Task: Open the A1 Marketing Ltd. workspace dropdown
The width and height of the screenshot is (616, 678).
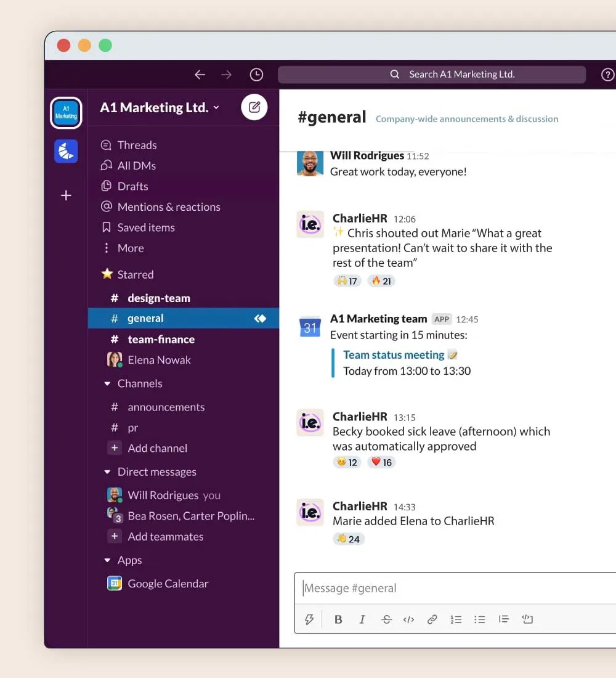Action: coord(160,107)
